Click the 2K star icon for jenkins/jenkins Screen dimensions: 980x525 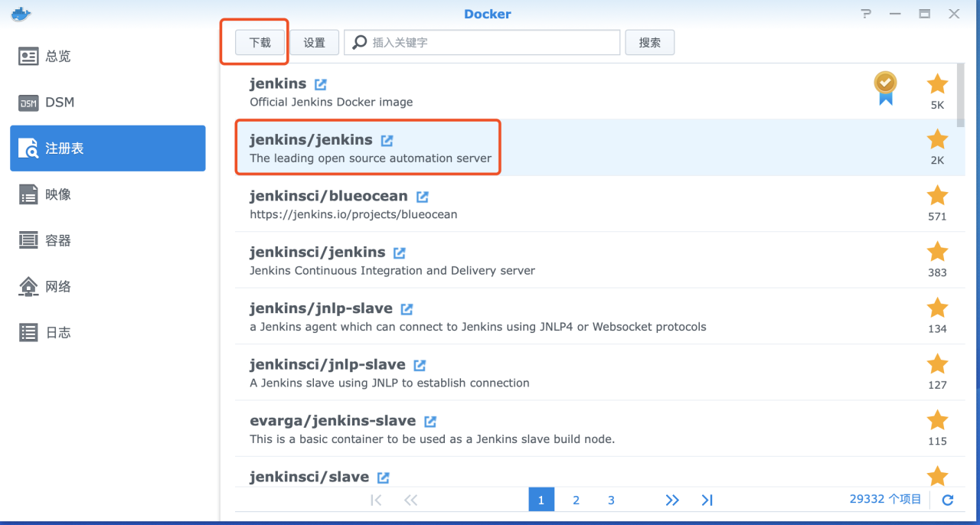pos(937,139)
